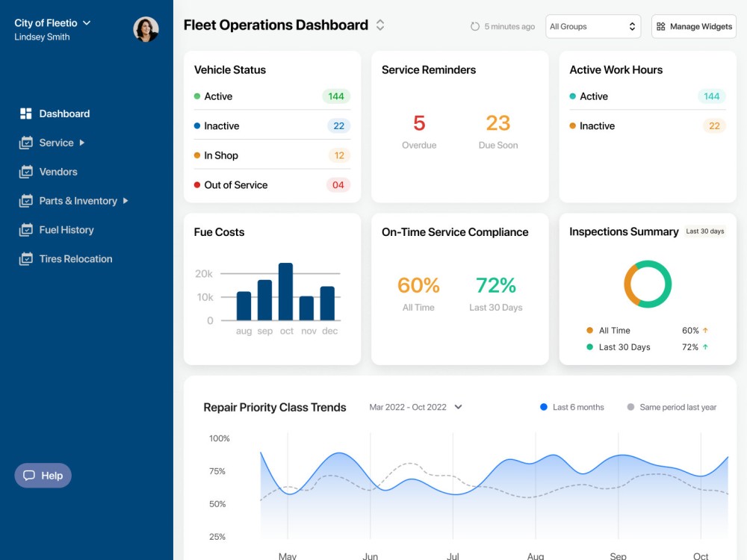
Task: Click the dec bar in Fuel Costs
Action: click(x=327, y=303)
